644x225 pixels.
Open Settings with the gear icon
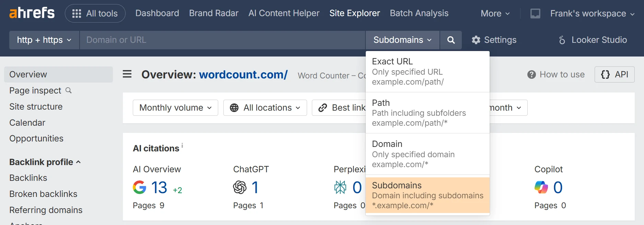pyautogui.click(x=494, y=40)
